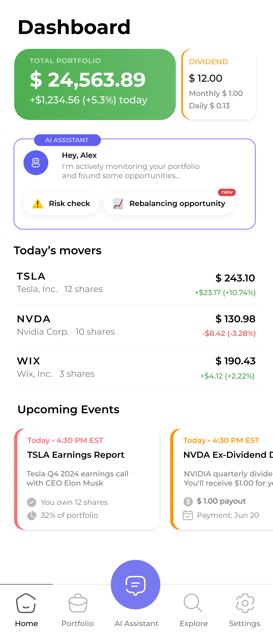
Task: Open the WIX mover row
Action: coord(136,367)
